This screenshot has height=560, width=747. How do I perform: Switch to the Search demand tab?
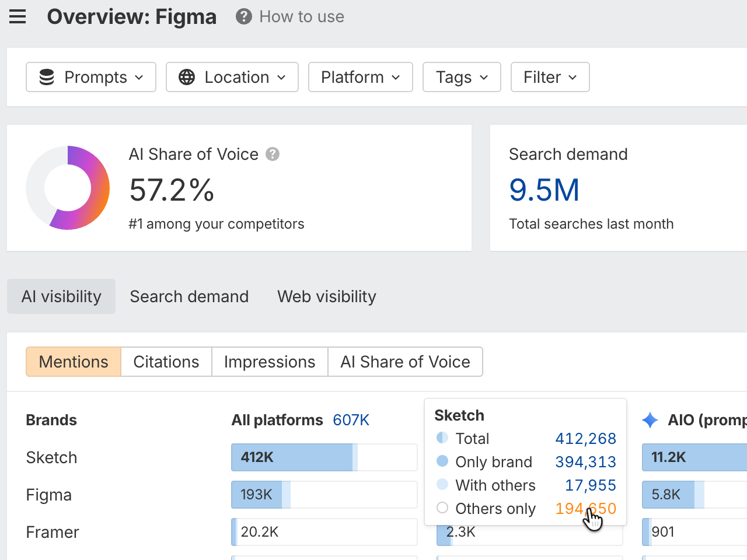point(189,296)
